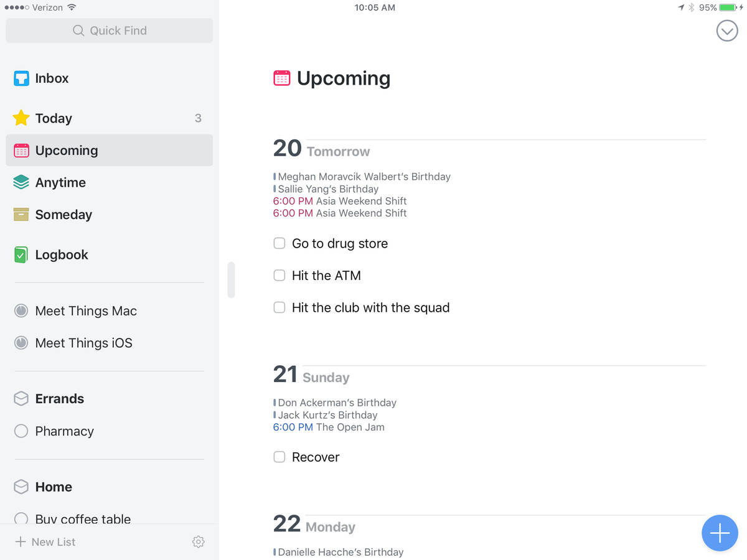Viewport: 747px width, 560px height.
Task: Focus the Quick Find search field
Action: [x=110, y=30]
